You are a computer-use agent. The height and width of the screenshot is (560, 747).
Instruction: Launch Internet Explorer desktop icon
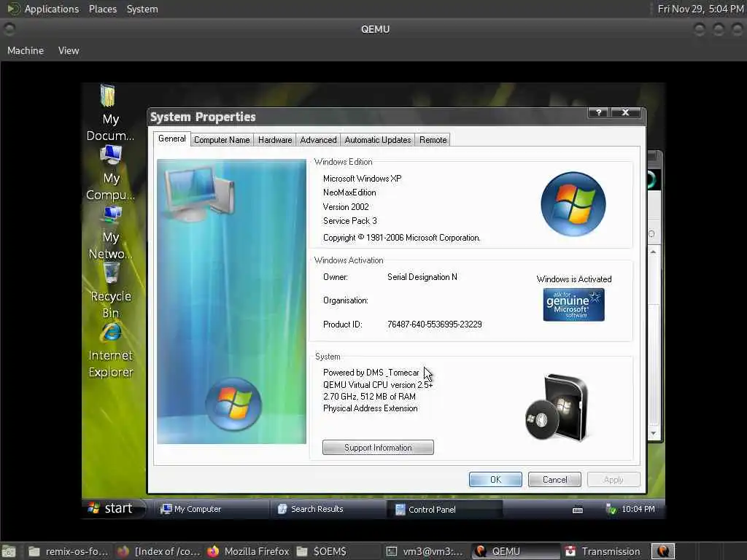[111, 351]
